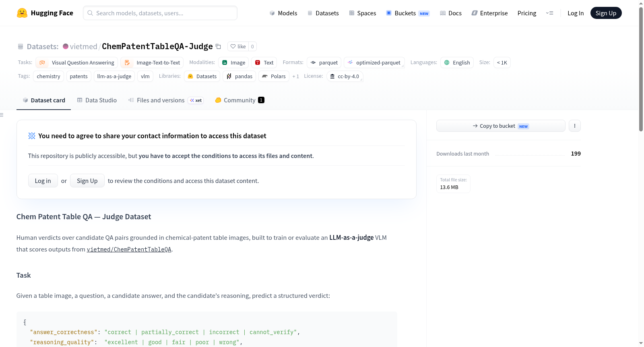
Task: Go to the Pricing page
Action: tap(527, 13)
